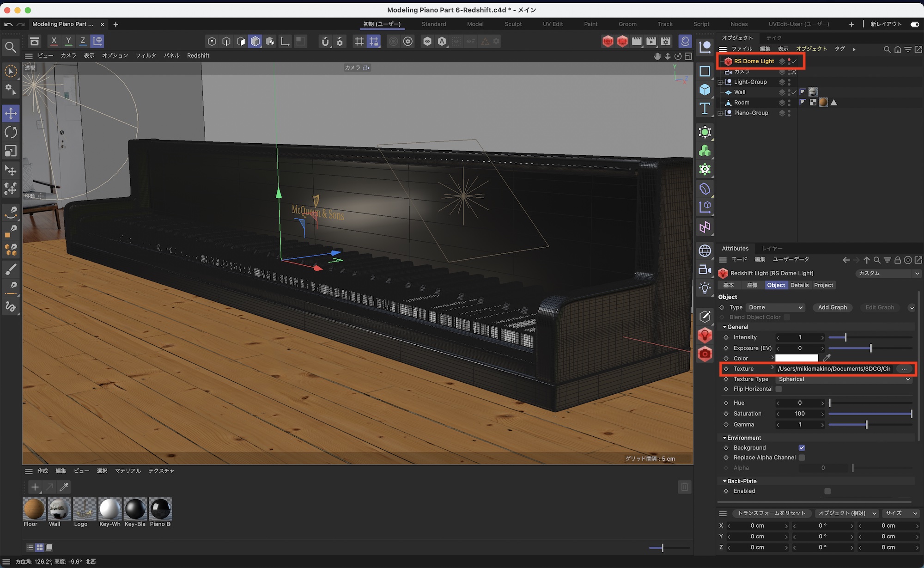The width and height of the screenshot is (924, 568).
Task: Click the white Color swatch
Action: point(796,358)
